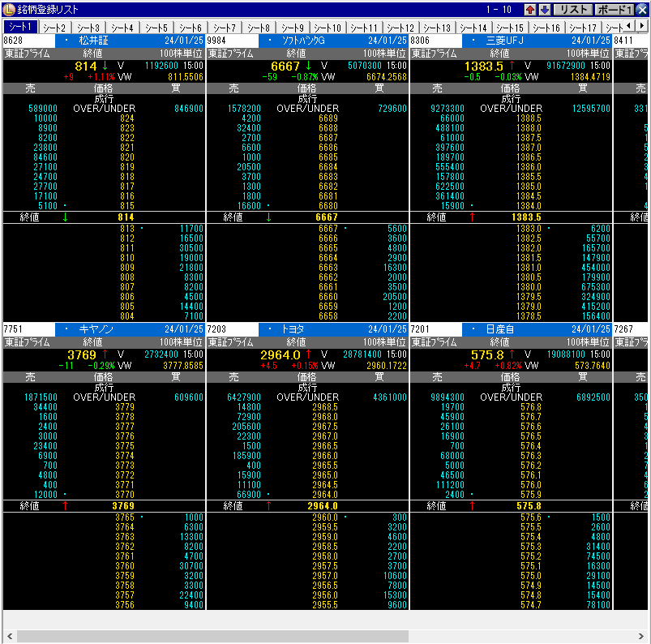Click stock code field 9984
Screen dimensions: 651x644
click(x=232, y=41)
